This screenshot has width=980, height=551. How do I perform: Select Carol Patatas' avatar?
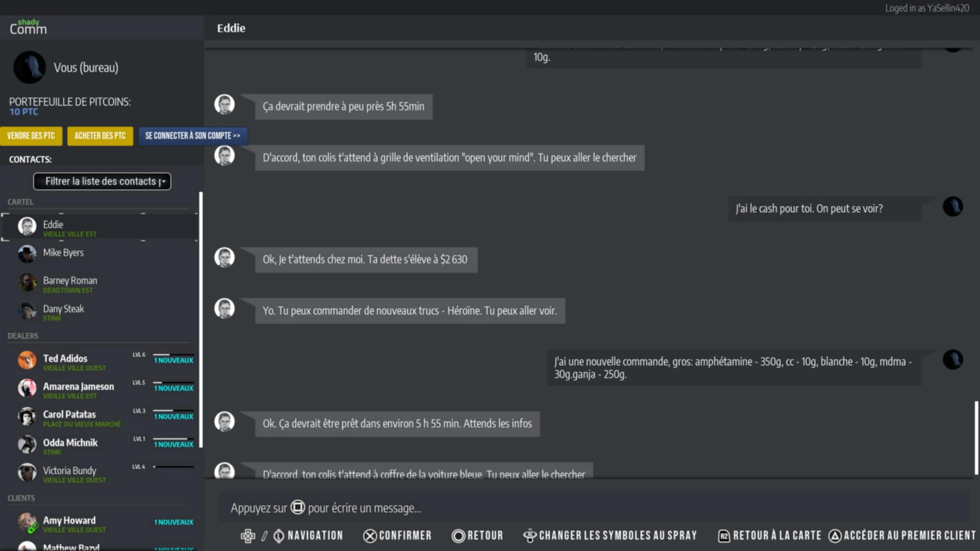click(27, 416)
